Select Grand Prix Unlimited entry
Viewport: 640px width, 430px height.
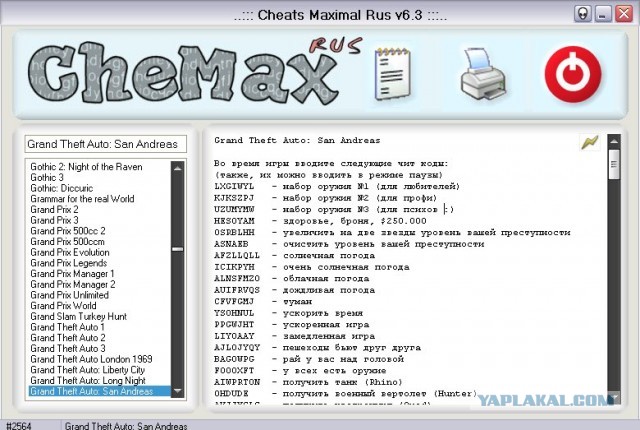point(69,295)
